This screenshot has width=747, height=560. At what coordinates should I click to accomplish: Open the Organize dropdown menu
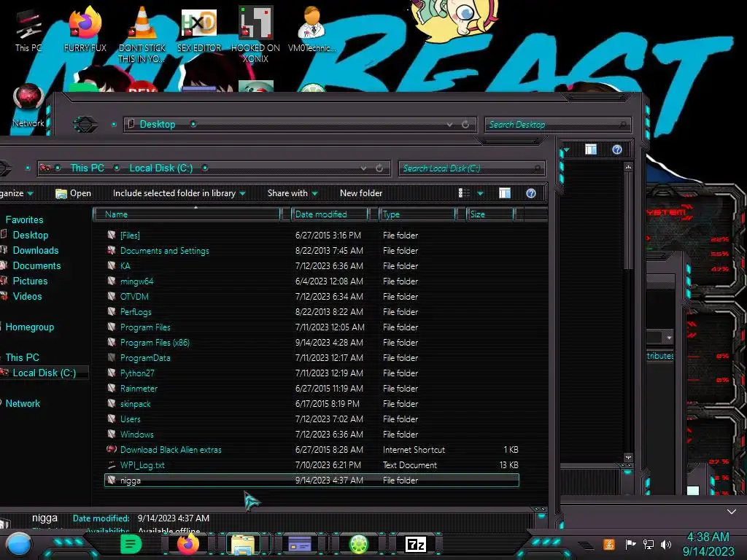17,192
